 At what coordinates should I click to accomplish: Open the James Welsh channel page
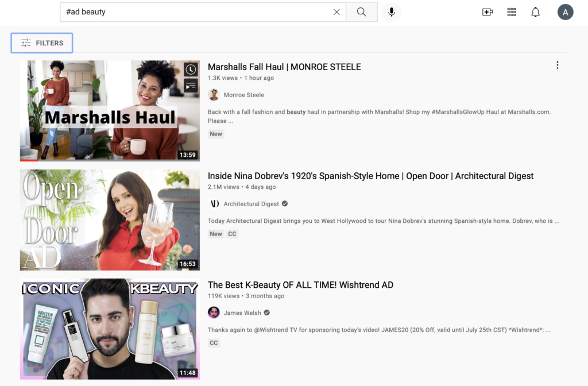[x=242, y=312]
